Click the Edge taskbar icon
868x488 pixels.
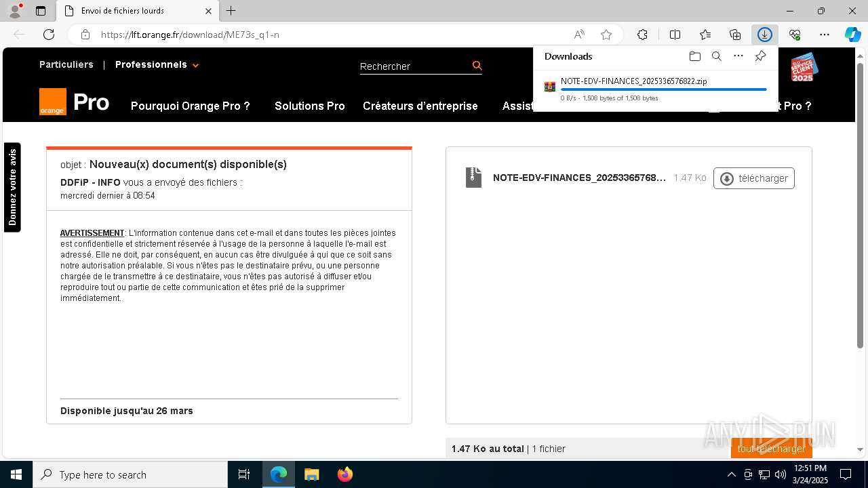pos(279,474)
